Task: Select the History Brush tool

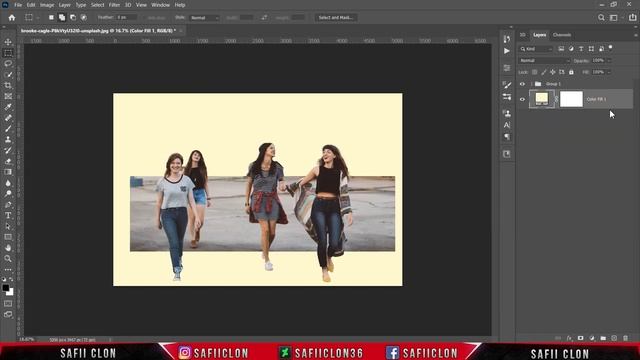Action: (8, 150)
